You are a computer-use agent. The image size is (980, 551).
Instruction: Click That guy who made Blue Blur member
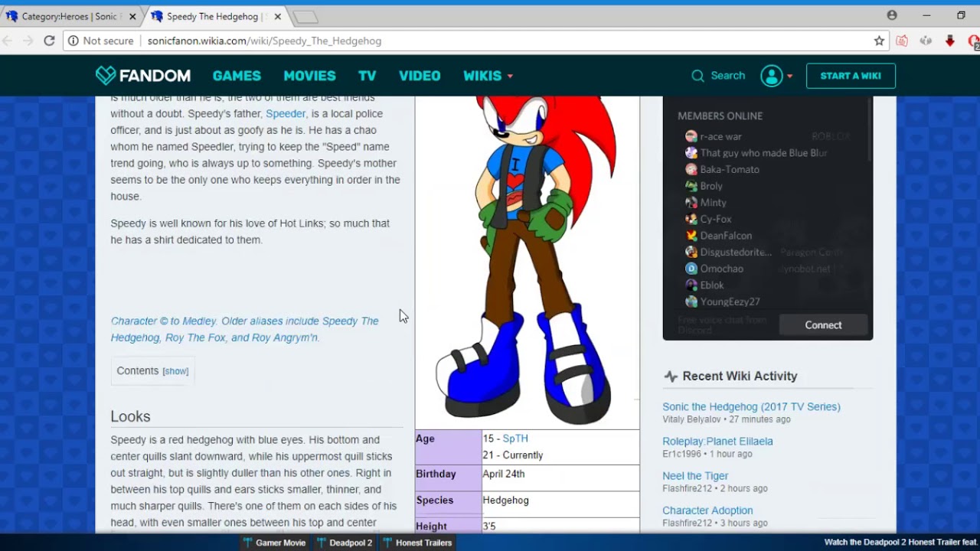(x=763, y=153)
